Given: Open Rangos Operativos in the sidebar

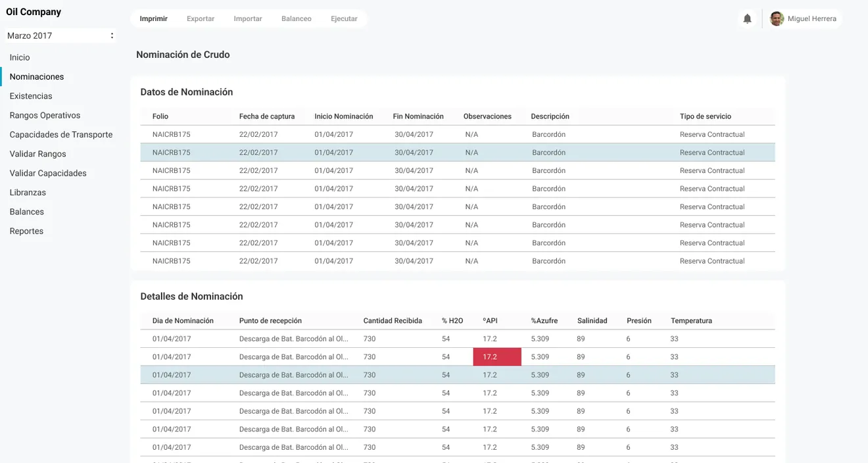Looking at the screenshot, I should pyautogui.click(x=45, y=115).
